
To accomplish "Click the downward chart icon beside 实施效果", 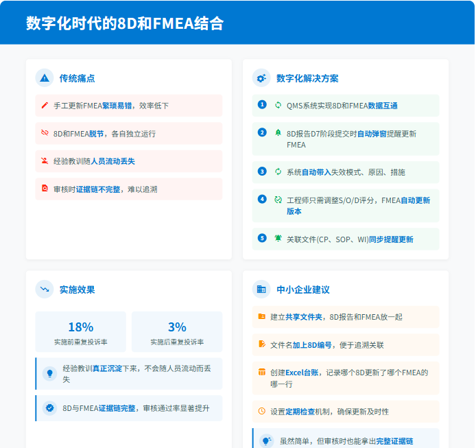I will [45, 290].
